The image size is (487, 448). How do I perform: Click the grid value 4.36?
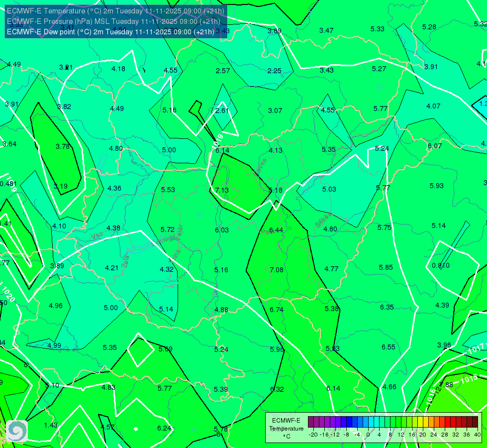tap(114, 188)
